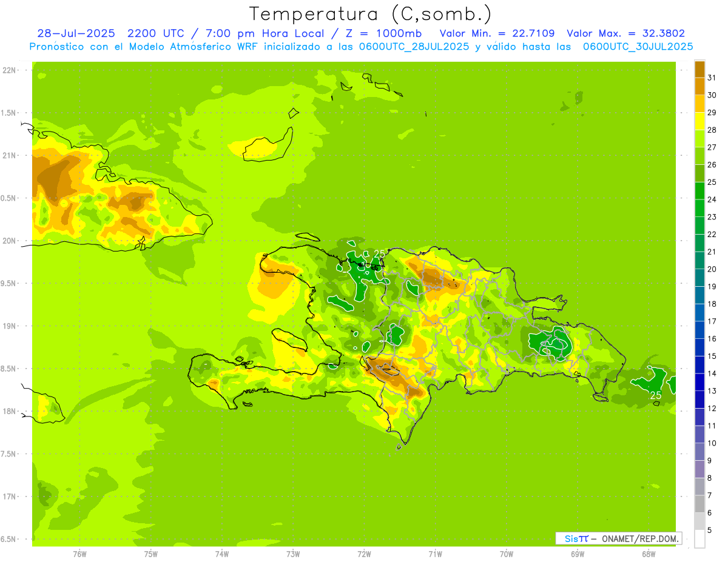Screen dimensions: 728x562
Task: Click the legend value "9"
Action: [709, 461]
